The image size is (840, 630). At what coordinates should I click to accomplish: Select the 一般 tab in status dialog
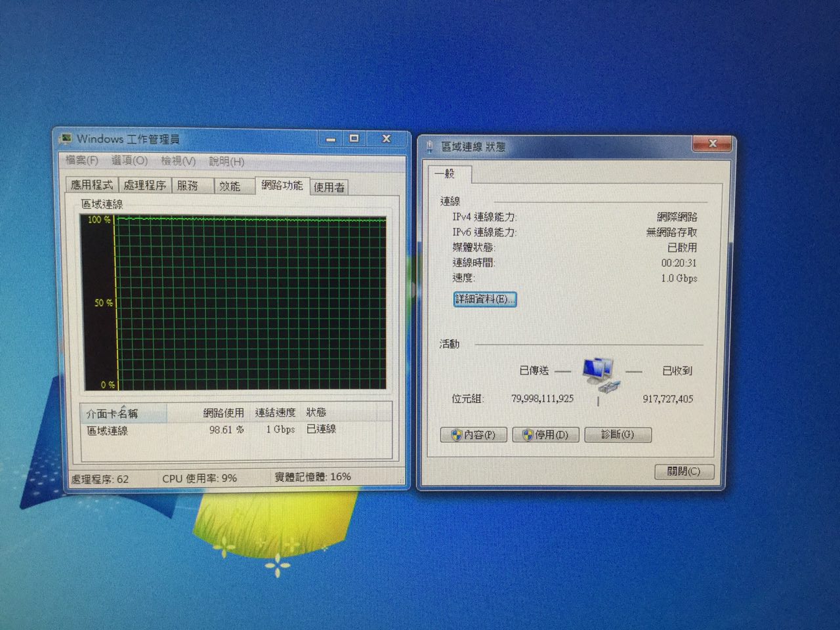(450, 173)
